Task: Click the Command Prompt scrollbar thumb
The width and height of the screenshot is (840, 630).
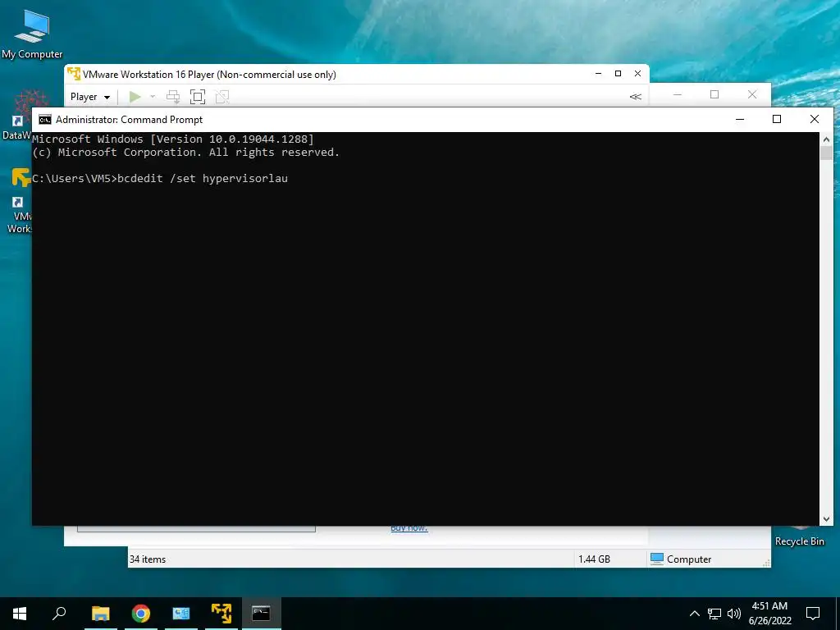Action: (826, 153)
